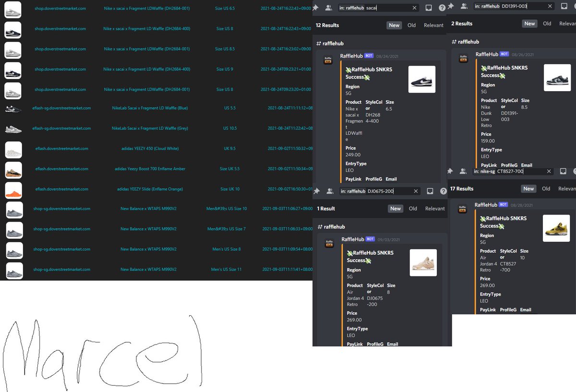
Task: Click 'NikeLab Sacai x Fragment LD Waffle (Grey)' text
Action: (149, 128)
